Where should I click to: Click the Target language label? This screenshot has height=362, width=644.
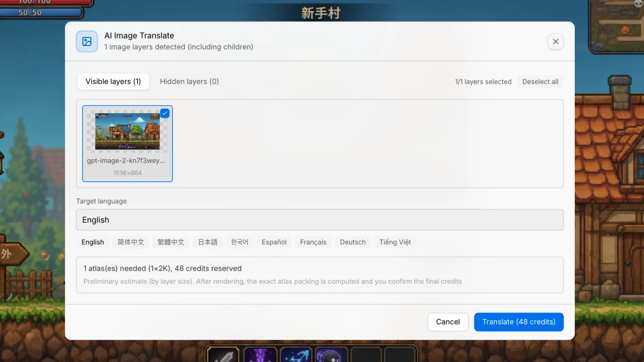click(x=101, y=201)
